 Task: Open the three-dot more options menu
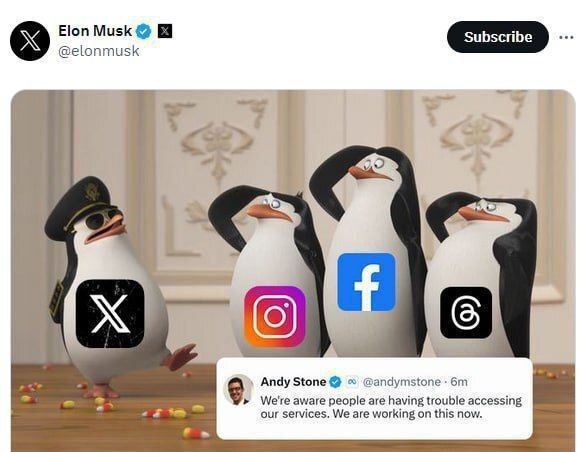[x=566, y=37]
